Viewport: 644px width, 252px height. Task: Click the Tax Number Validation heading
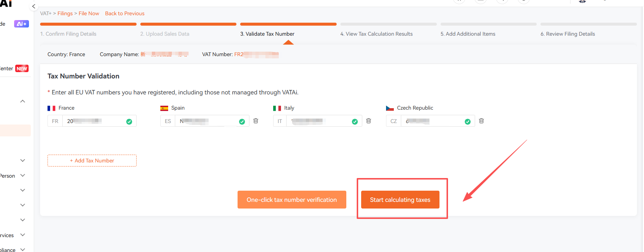(x=84, y=76)
